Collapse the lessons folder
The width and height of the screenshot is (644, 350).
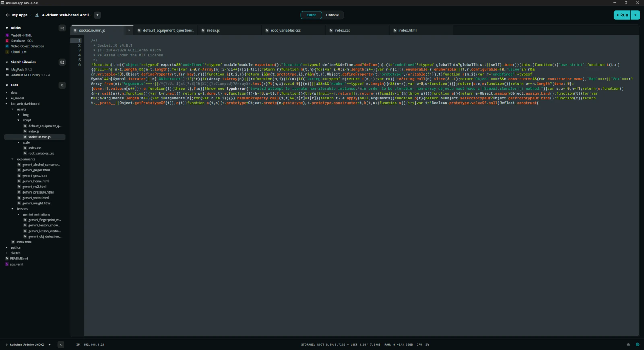click(12, 209)
